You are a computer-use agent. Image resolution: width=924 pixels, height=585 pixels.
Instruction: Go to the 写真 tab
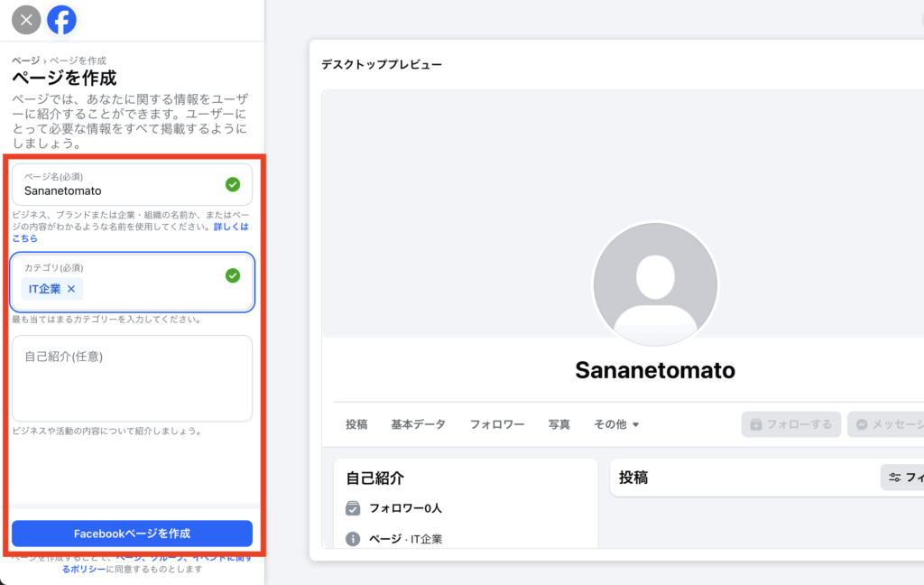(x=559, y=424)
